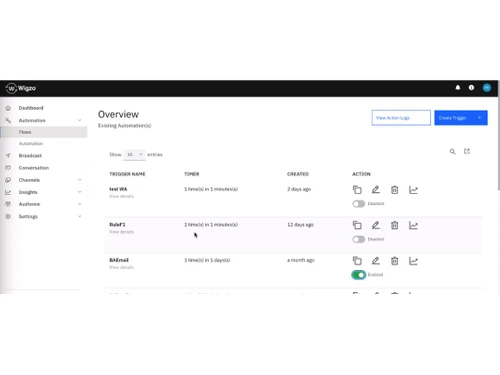Duplicate the Rulef1 trigger
Image resolution: width=500 pixels, height=375 pixels.
point(357,225)
